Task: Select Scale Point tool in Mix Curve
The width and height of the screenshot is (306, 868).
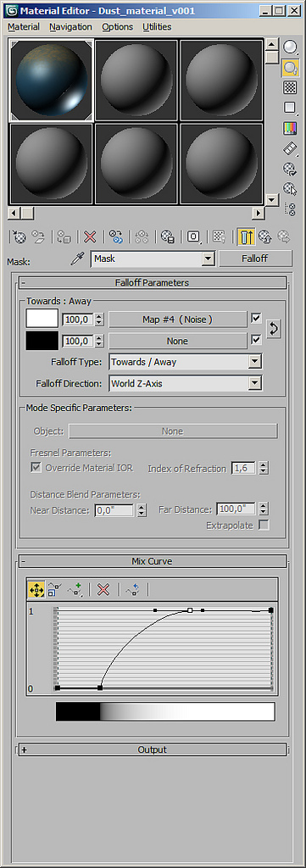Action: point(54,590)
